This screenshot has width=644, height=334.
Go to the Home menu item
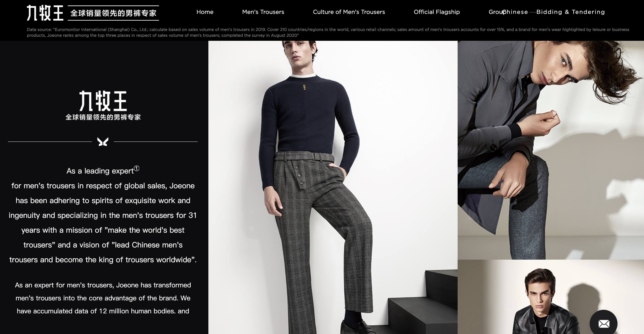click(205, 12)
